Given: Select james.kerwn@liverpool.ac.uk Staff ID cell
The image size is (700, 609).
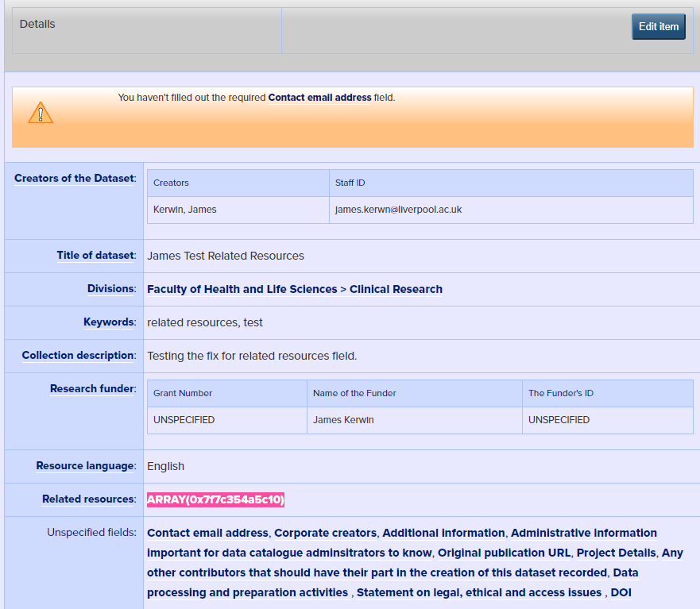Looking at the screenshot, I should coord(398,210).
